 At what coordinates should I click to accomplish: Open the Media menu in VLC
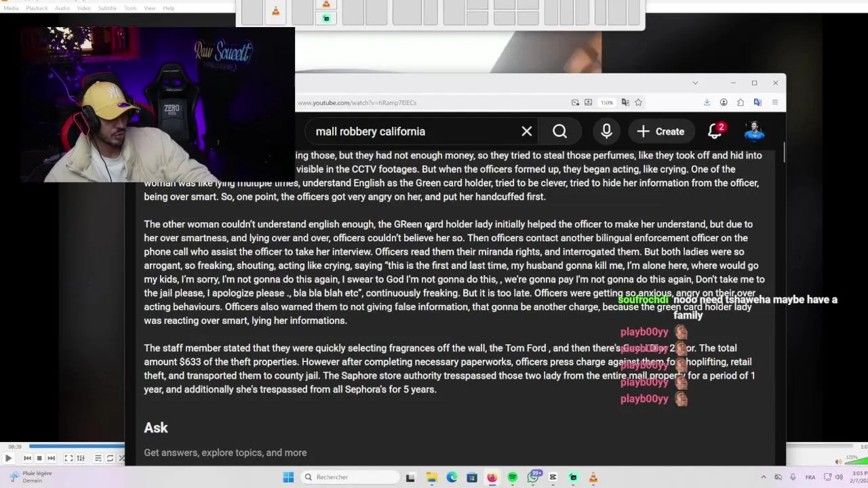point(12,8)
